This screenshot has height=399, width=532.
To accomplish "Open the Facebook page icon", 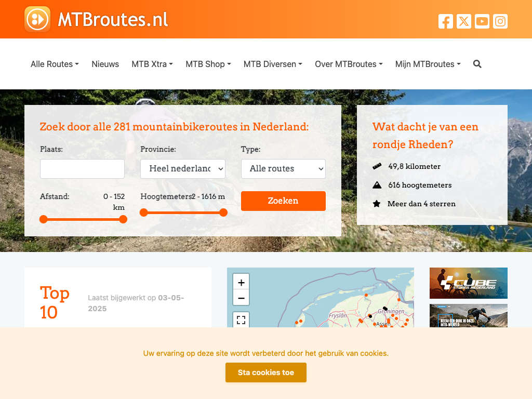I will 445,21.
